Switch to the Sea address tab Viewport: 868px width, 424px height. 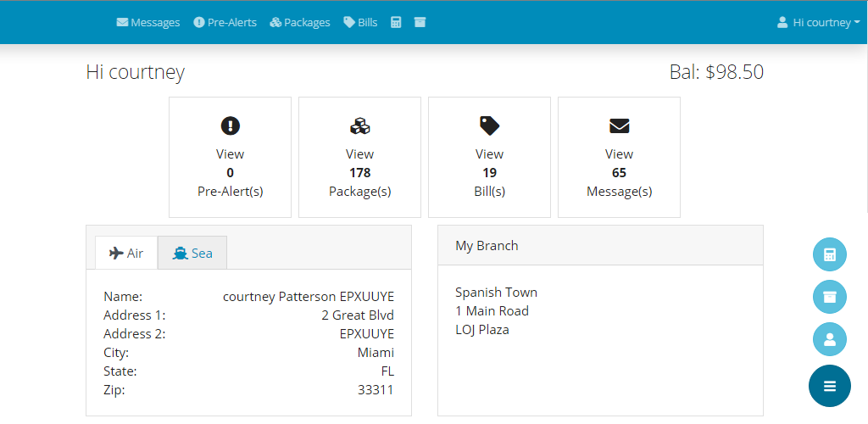click(192, 253)
